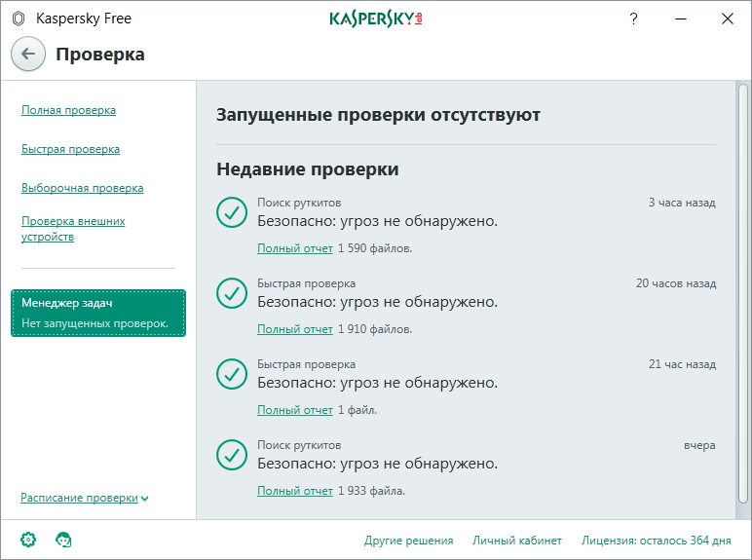Viewport: 752px width, 560px height.
Task: Click 1 933 файла text
Action: click(x=372, y=491)
